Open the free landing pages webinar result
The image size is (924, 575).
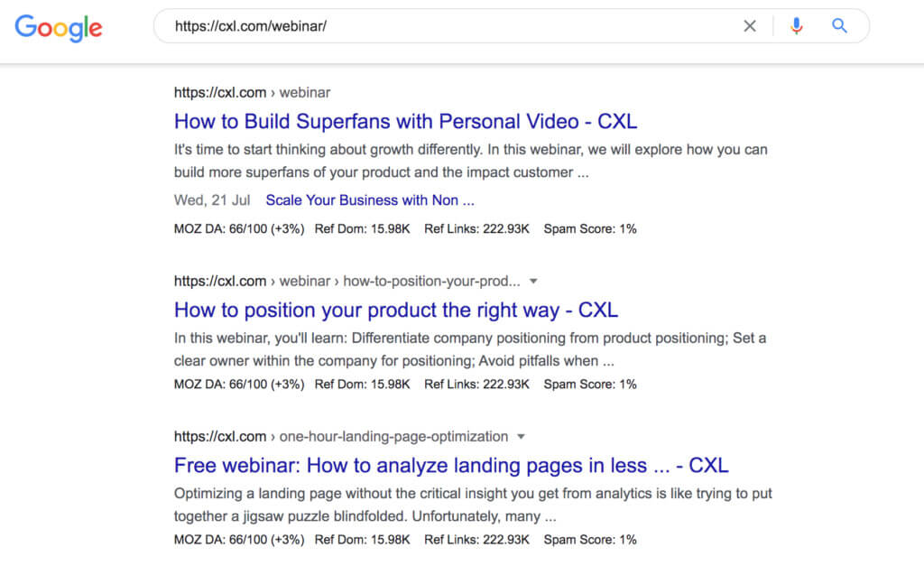pos(450,465)
